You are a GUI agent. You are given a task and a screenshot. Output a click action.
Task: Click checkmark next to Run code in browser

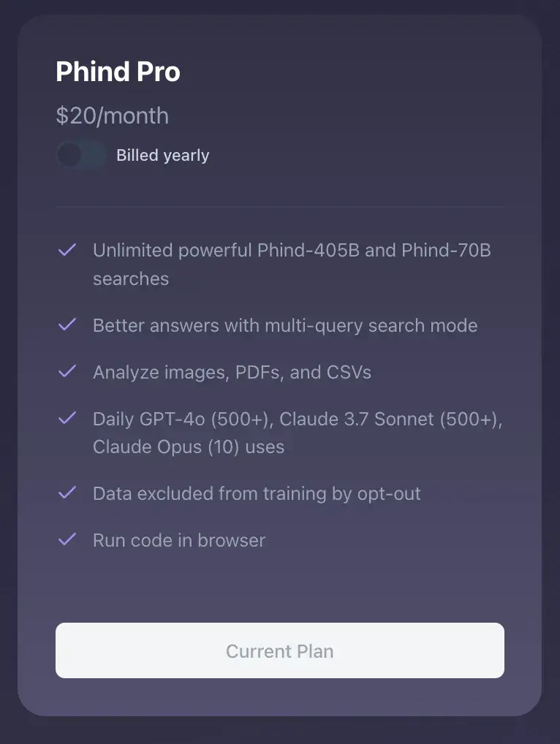coord(67,539)
